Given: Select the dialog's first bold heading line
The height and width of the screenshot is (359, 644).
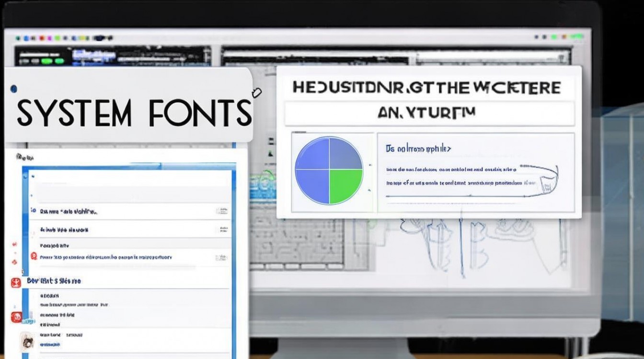Looking at the screenshot, I should coord(426,88).
